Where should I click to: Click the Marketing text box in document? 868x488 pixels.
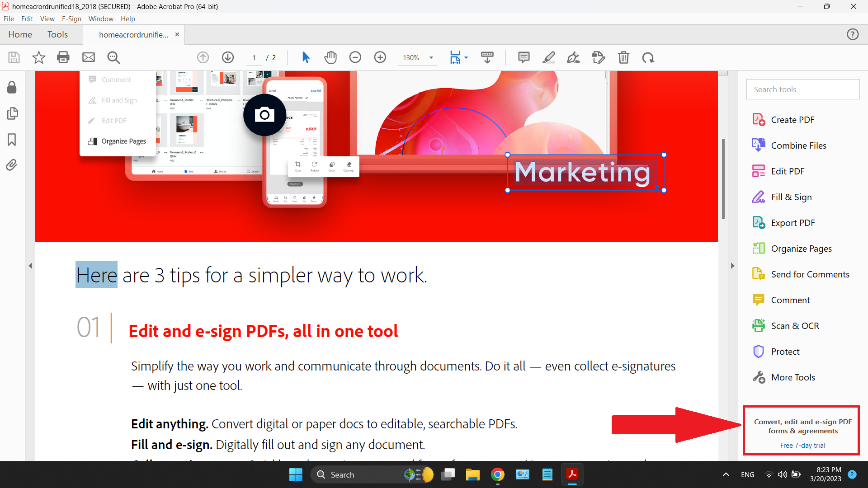tap(585, 172)
